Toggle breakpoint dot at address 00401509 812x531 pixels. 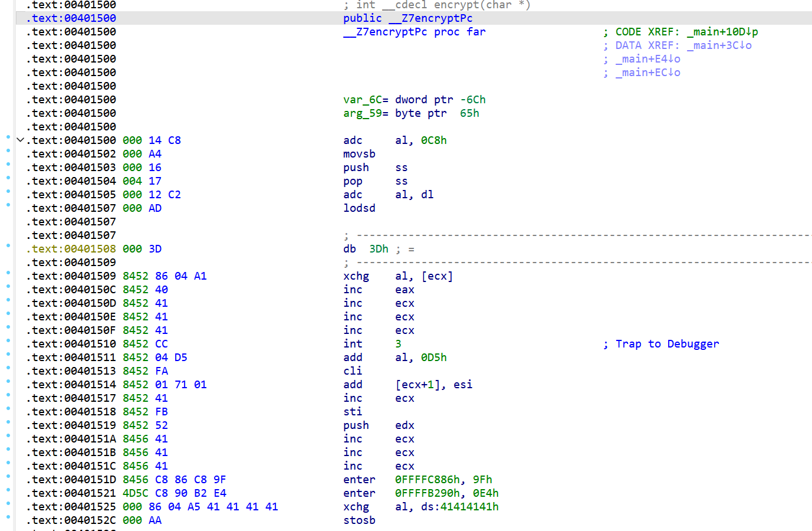coord(8,273)
